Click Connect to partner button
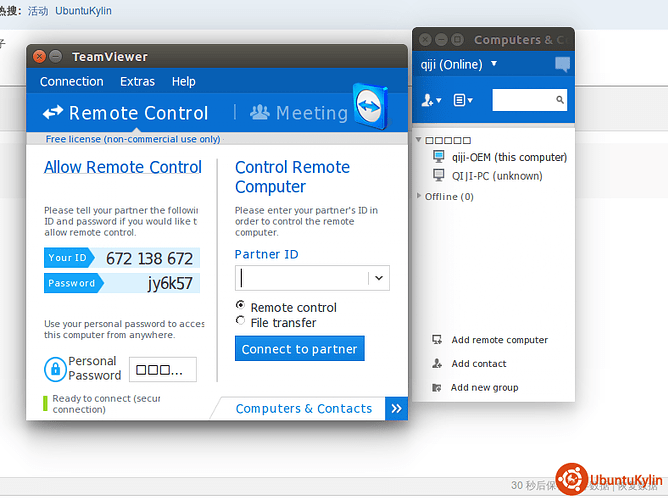Image resolution: width=668 pixels, height=500 pixels. click(x=300, y=349)
